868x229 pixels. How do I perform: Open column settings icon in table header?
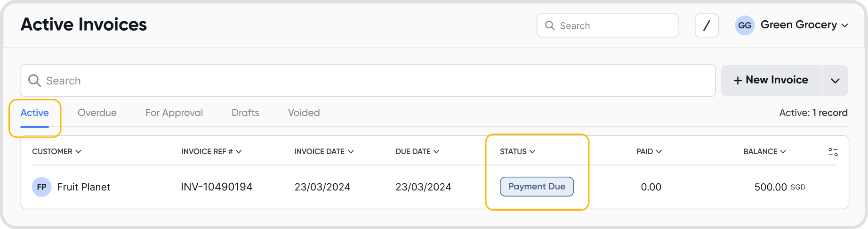point(833,152)
